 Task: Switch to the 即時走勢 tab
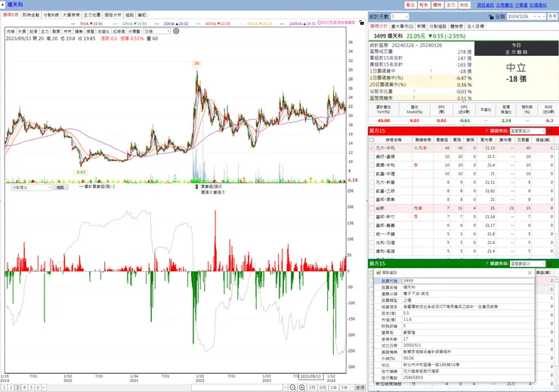[31, 15]
